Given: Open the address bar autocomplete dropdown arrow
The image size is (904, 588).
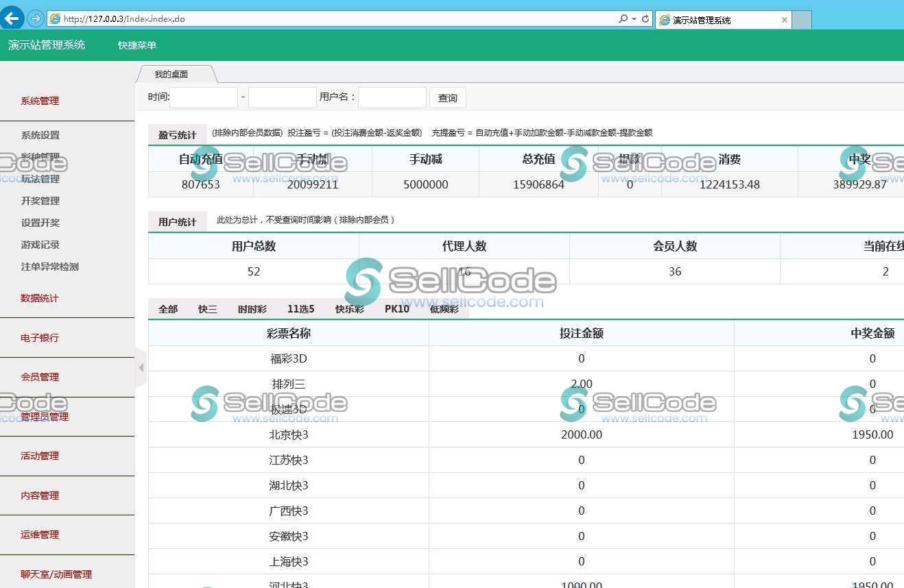Looking at the screenshot, I should [632, 19].
